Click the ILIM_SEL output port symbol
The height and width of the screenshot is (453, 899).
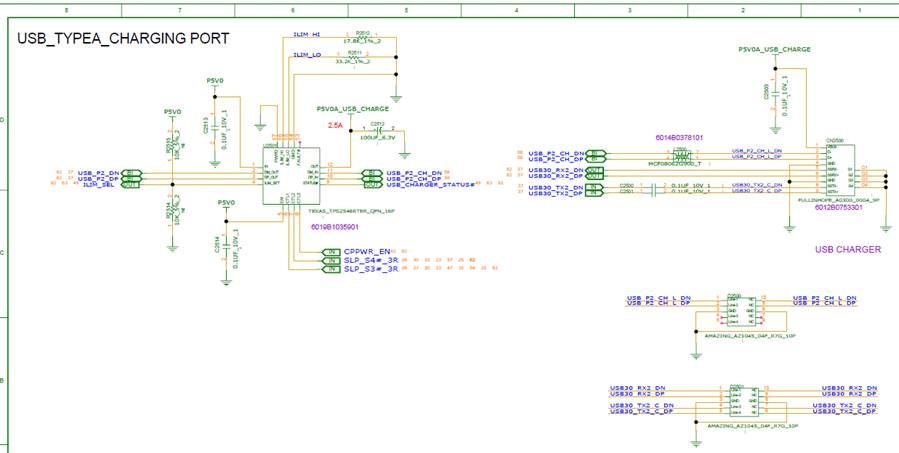[131, 185]
